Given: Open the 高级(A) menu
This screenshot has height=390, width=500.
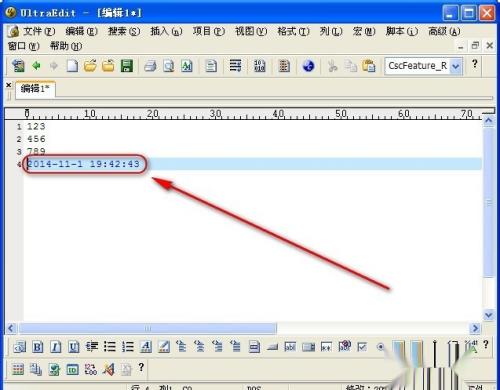Looking at the screenshot, I should 444,31.
